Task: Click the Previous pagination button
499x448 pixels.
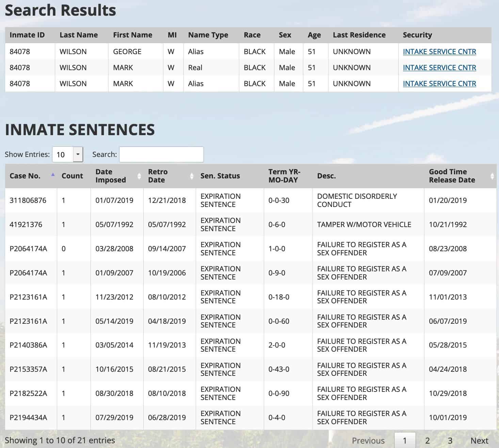Action: [x=368, y=441]
